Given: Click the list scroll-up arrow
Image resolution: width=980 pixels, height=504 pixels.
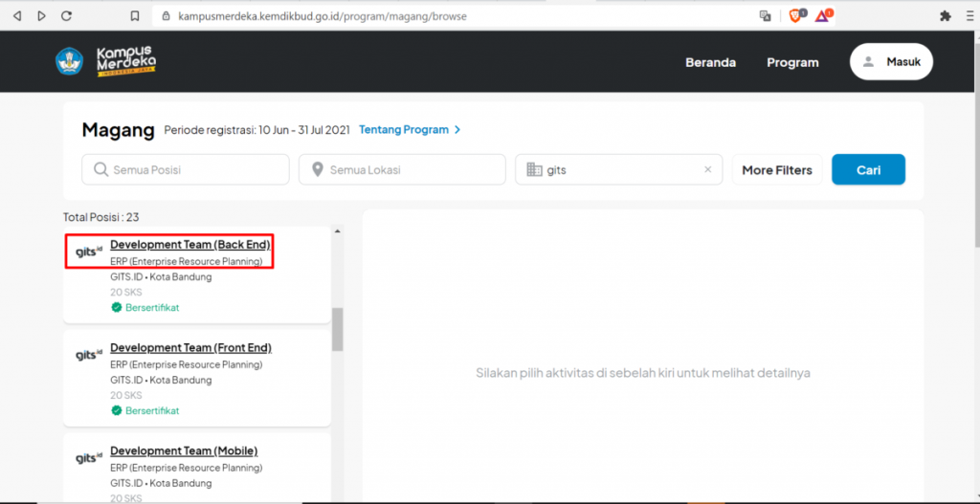Looking at the screenshot, I should click(x=338, y=231).
